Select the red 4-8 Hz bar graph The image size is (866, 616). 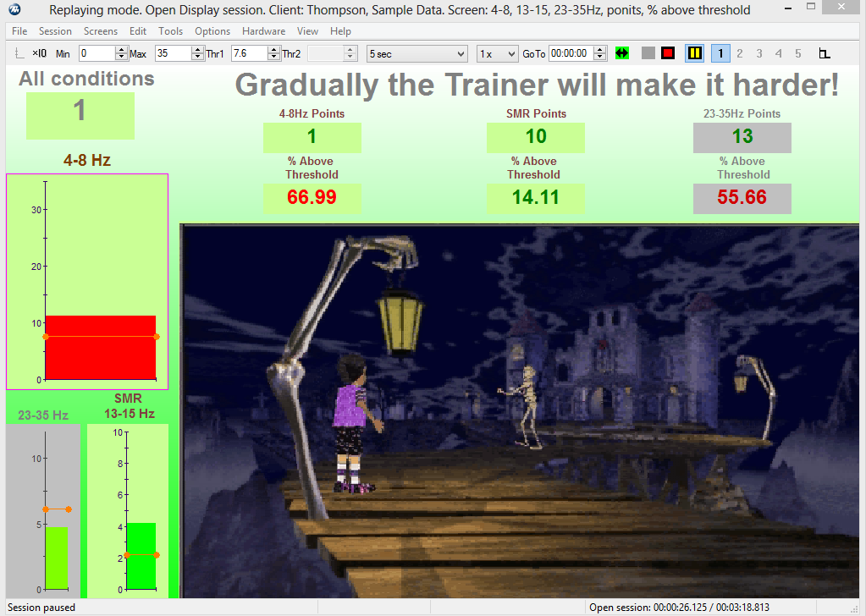point(101,348)
